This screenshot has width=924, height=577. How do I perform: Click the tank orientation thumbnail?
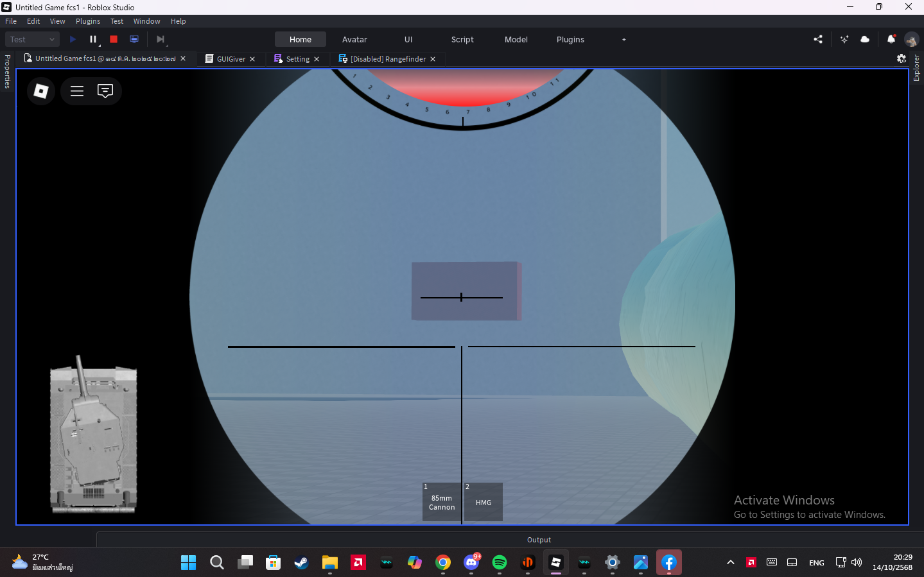(94, 435)
